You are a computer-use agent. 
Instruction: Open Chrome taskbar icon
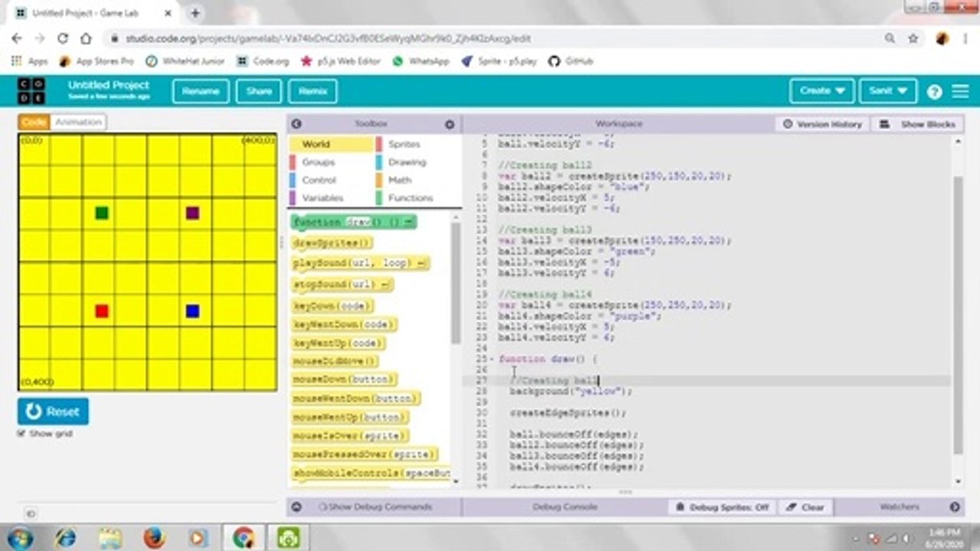click(x=243, y=537)
